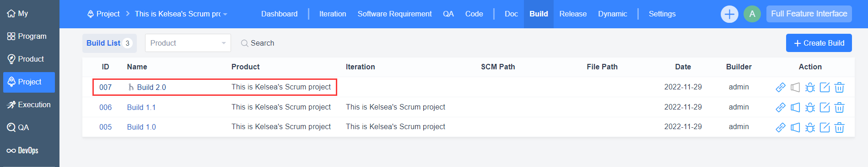Open the Build 1.1 link
Image resolution: width=868 pixels, height=167 pixels.
[x=141, y=107]
